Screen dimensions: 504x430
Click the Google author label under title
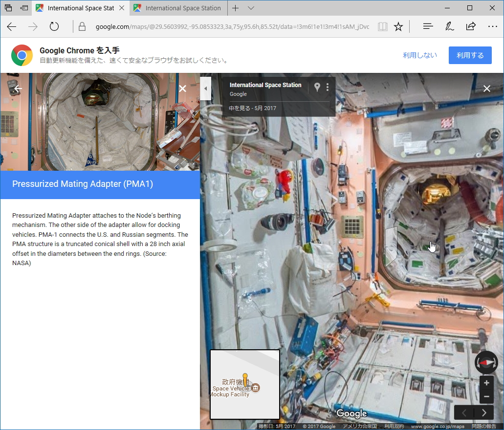pyautogui.click(x=238, y=94)
